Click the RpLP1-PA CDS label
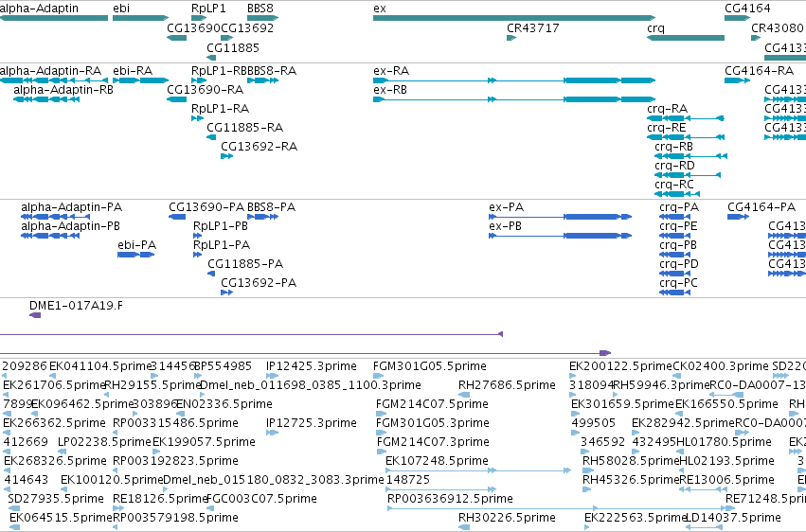The height and width of the screenshot is (532, 806). click(222, 245)
